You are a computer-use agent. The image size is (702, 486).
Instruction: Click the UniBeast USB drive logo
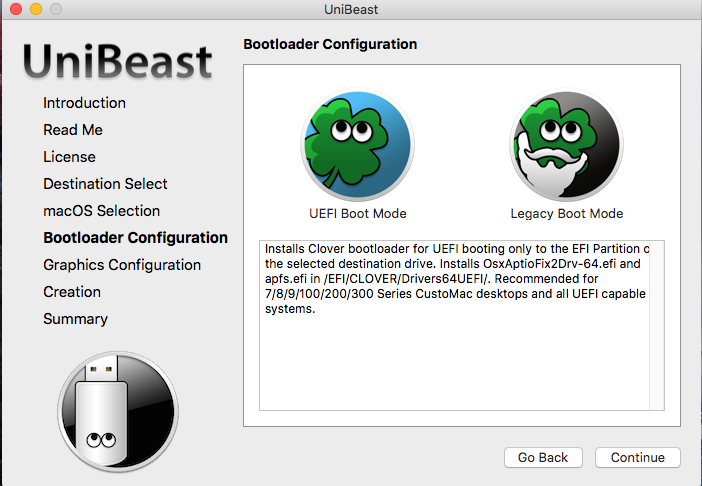[118, 412]
